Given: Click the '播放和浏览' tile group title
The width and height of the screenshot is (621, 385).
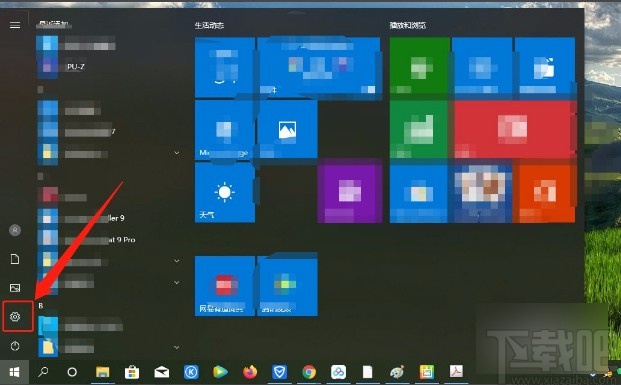Looking at the screenshot, I should 408,25.
